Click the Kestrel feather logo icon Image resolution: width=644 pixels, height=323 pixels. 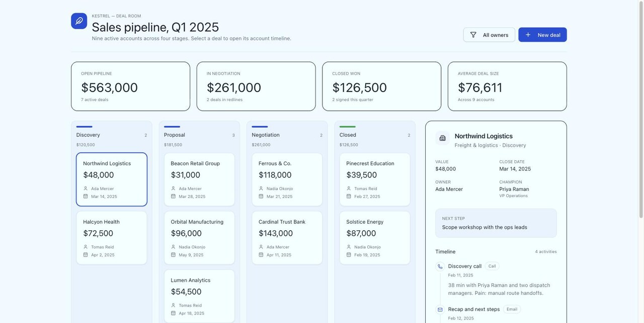[x=79, y=21]
